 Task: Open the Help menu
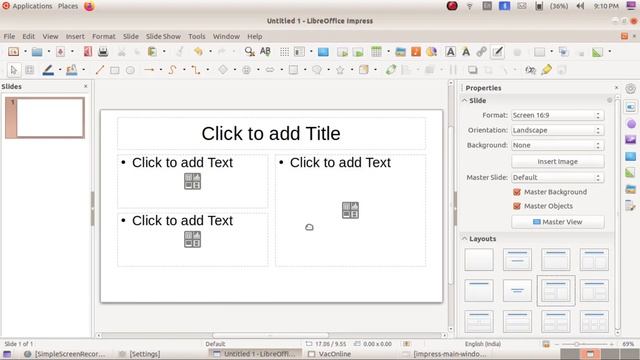[255, 36]
